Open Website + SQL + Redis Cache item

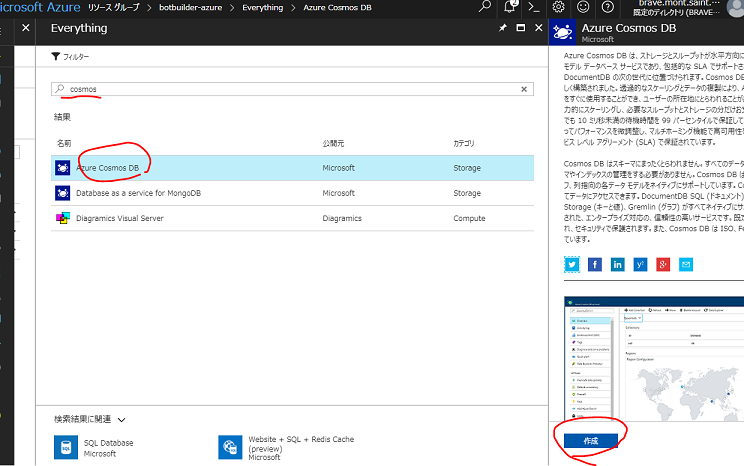pyautogui.click(x=287, y=447)
